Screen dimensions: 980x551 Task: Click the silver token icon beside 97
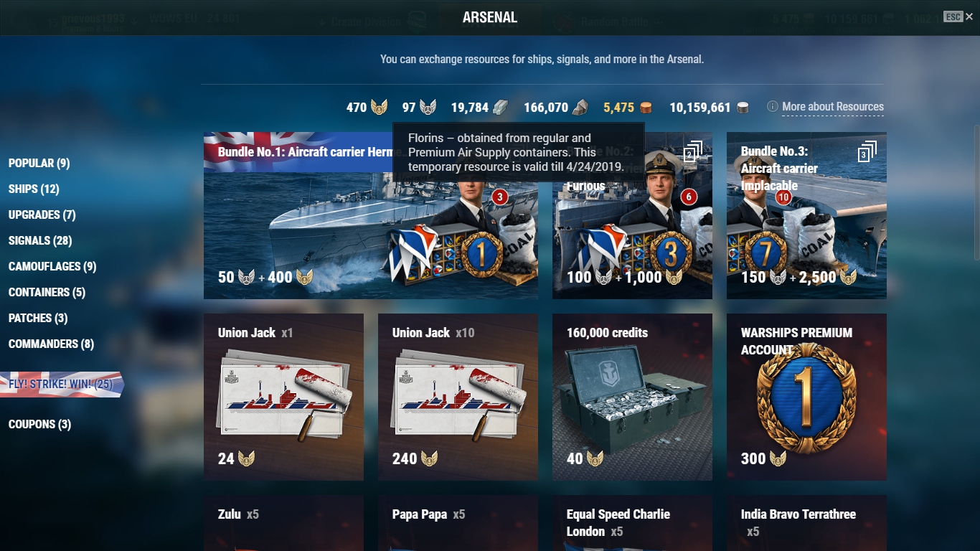[x=428, y=108]
